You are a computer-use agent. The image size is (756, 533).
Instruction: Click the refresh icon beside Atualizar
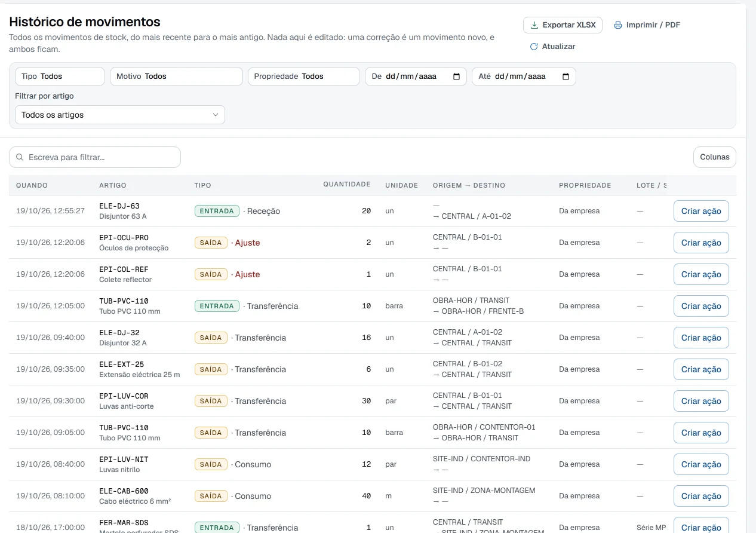pos(534,47)
